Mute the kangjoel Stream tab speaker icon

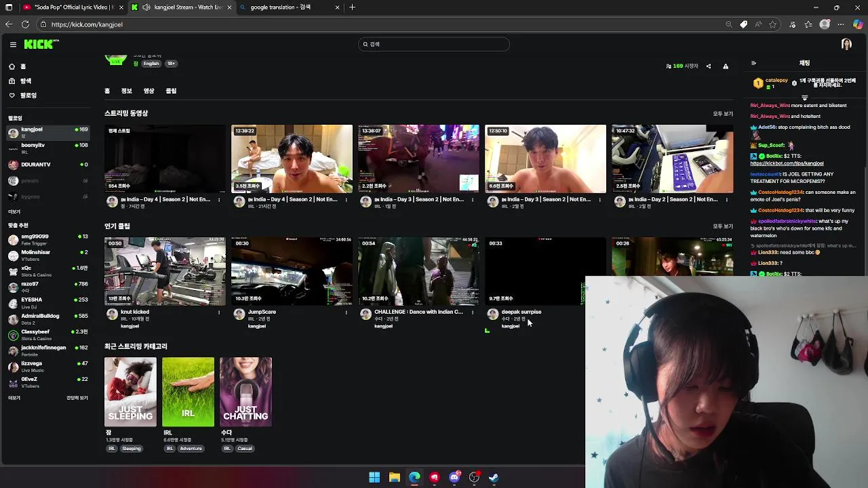click(146, 7)
